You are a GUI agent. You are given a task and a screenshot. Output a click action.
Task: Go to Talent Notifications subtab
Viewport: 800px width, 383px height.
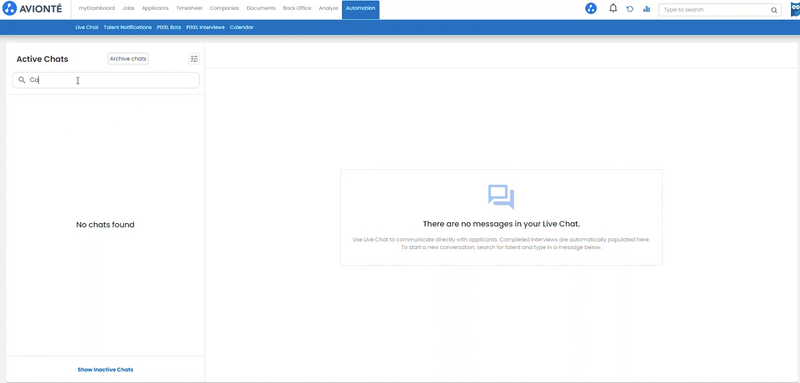coord(128,27)
